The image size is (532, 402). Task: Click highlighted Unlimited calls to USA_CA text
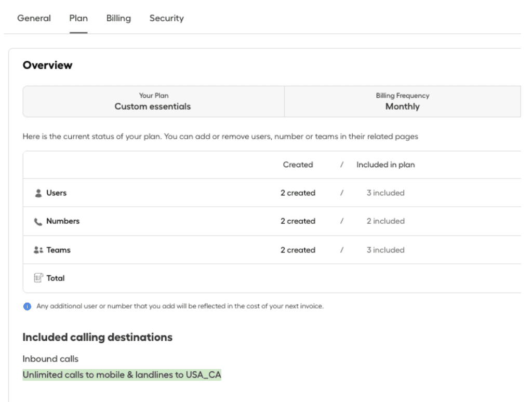[x=122, y=375]
